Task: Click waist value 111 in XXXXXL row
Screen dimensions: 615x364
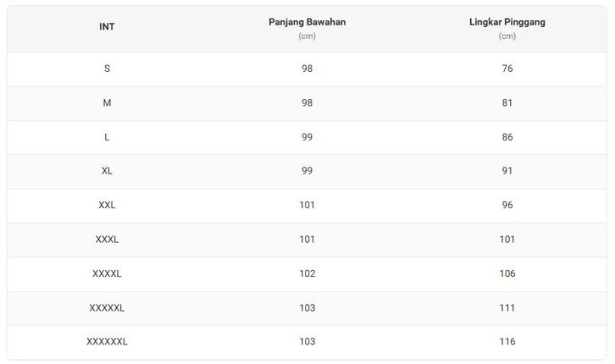Action: [x=507, y=308]
